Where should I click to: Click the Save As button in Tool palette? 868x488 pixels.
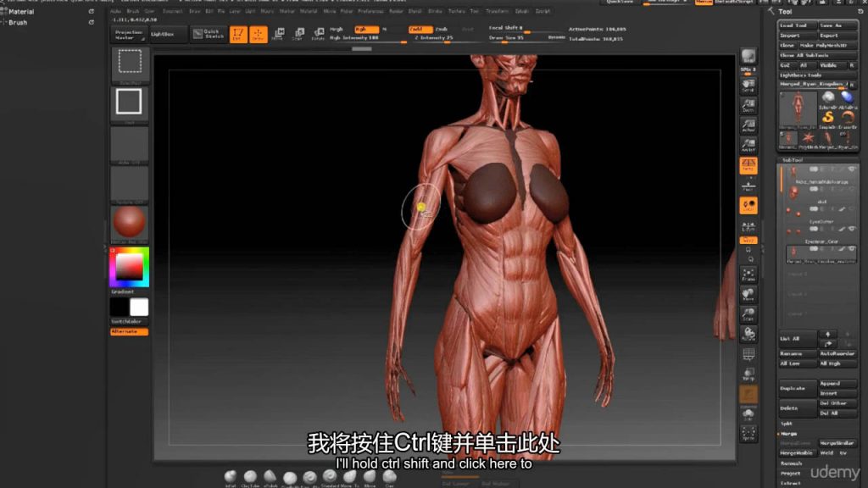[838, 25]
